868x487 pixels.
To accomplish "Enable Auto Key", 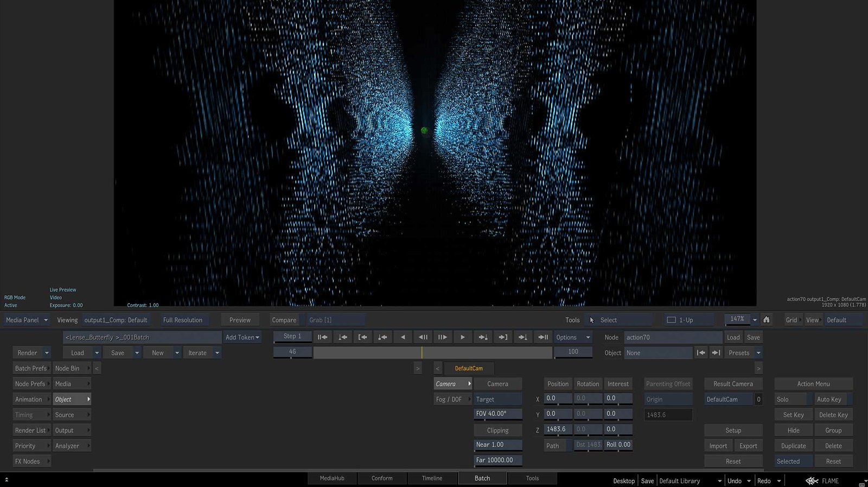I will (829, 399).
